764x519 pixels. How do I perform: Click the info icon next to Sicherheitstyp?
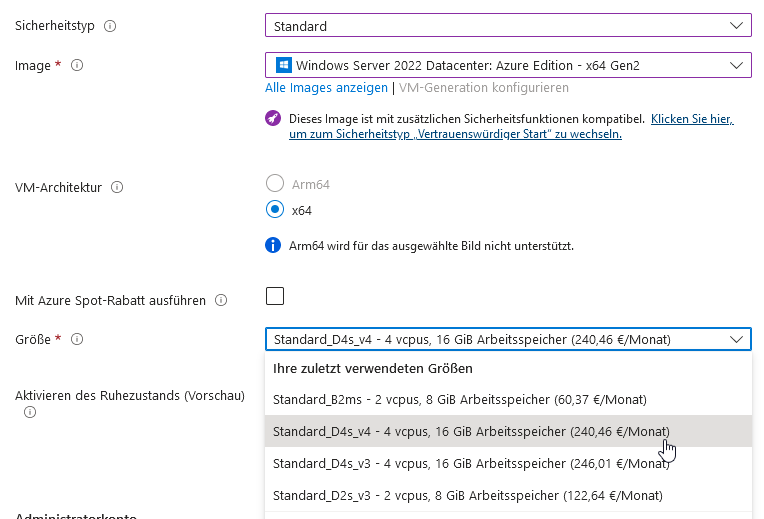(x=110, y=26)
